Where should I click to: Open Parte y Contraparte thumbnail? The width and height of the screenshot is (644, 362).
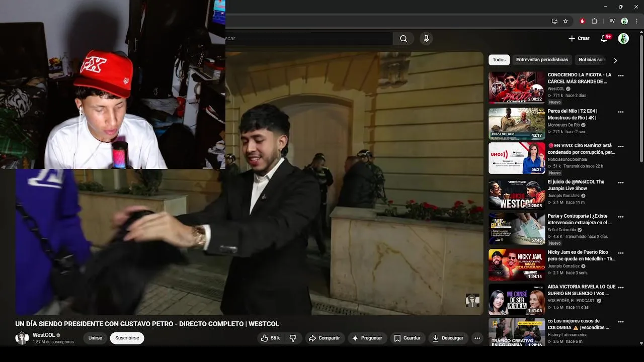tap(517, 229)
